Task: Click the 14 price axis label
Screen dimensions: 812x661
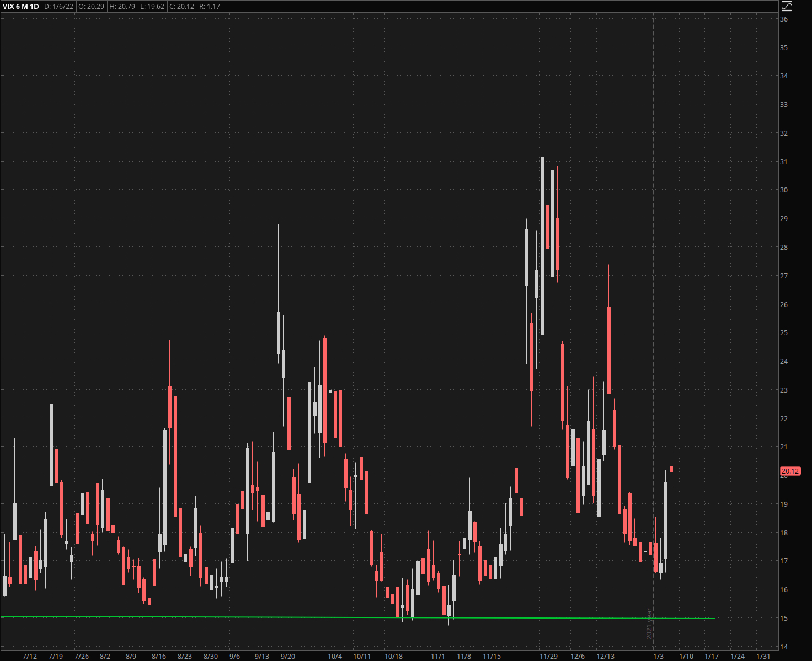Action: pos(784,647)
